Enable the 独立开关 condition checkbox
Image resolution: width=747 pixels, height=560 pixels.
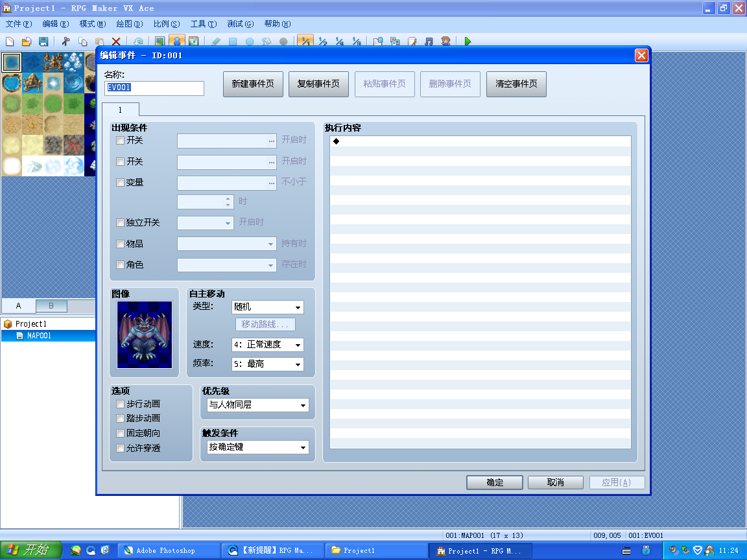[x=121, y=223]
